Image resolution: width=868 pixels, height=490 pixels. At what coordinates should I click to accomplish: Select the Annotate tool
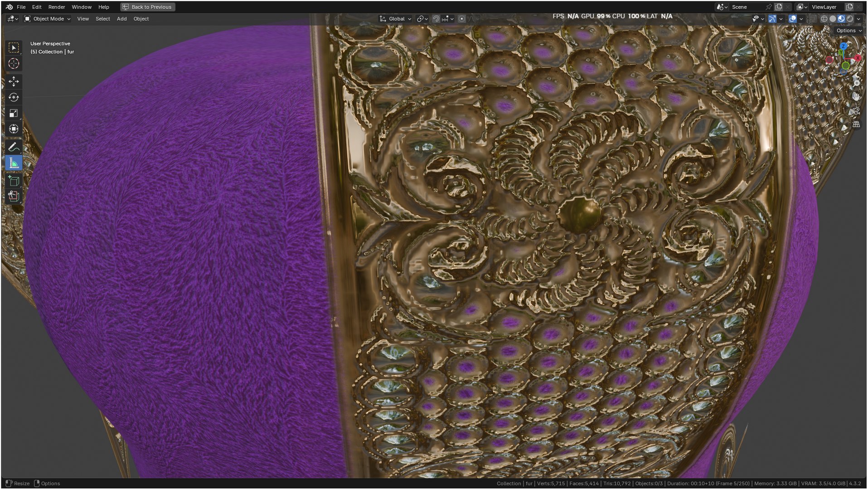point(14,147)
